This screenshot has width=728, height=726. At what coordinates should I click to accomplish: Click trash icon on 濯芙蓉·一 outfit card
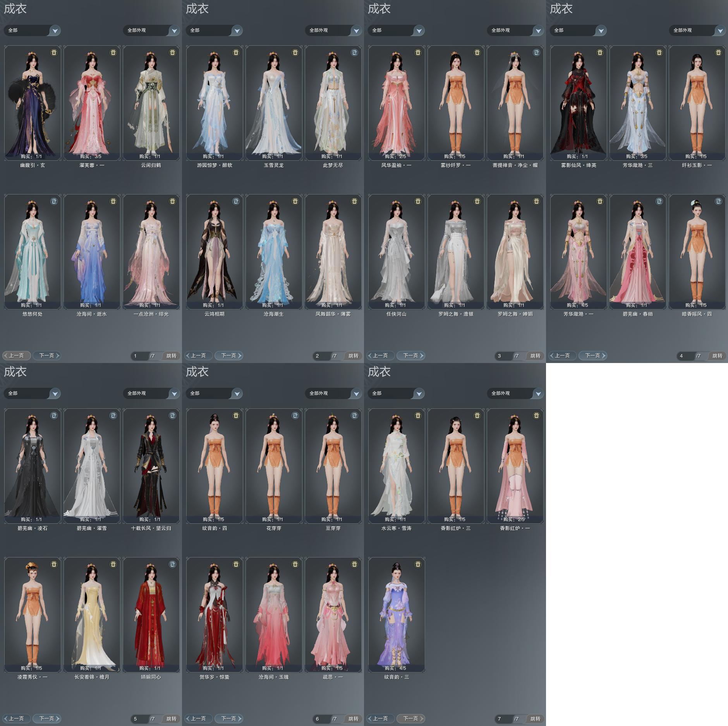113,52
